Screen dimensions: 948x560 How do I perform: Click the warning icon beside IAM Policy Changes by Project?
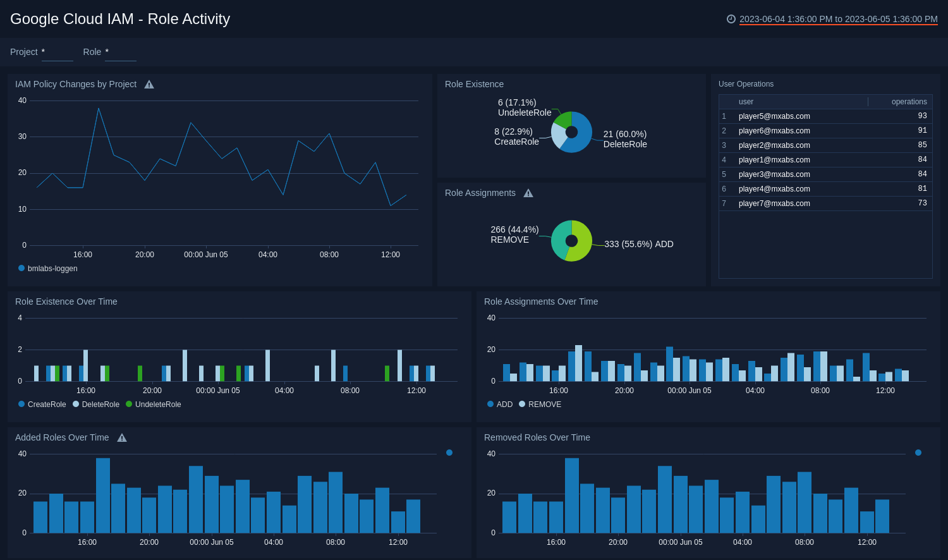pos(149,83)
